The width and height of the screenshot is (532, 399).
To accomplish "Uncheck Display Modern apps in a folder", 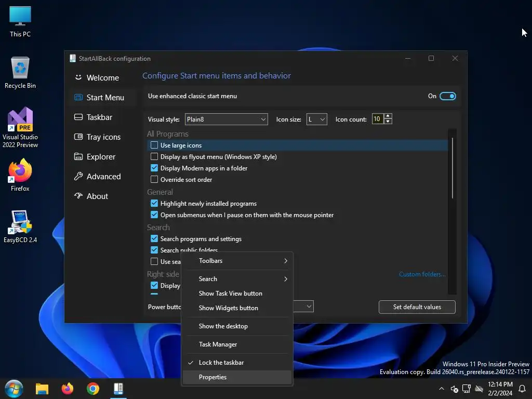I will point(154,168).
